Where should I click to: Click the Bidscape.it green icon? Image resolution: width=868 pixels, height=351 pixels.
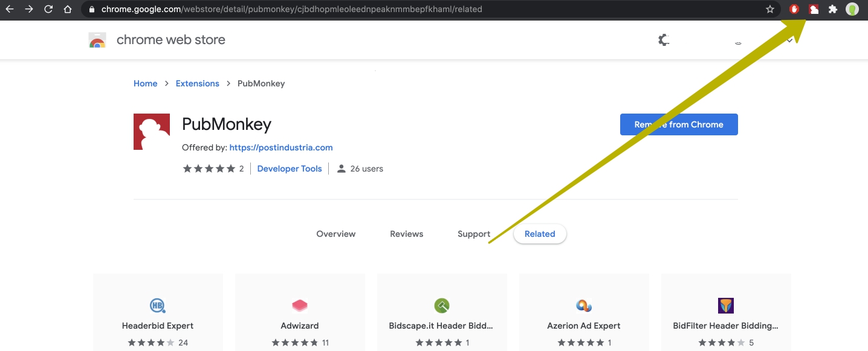click(x=442, y=305)
